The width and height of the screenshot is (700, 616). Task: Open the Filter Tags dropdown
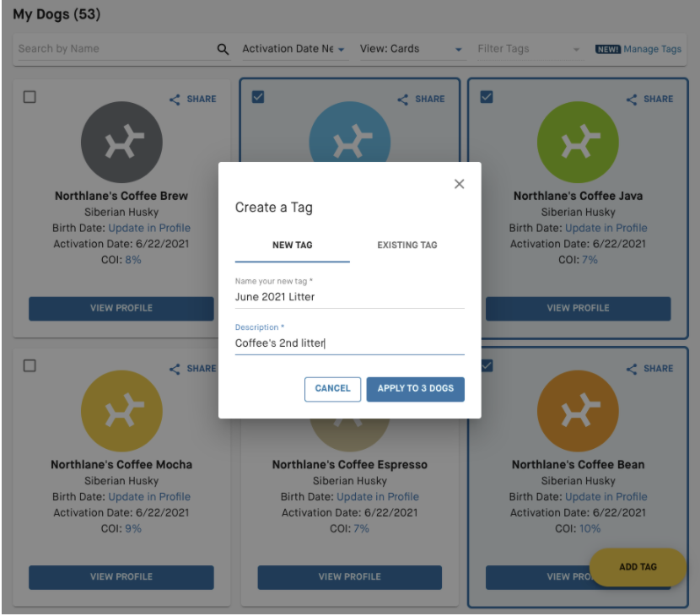529,49
